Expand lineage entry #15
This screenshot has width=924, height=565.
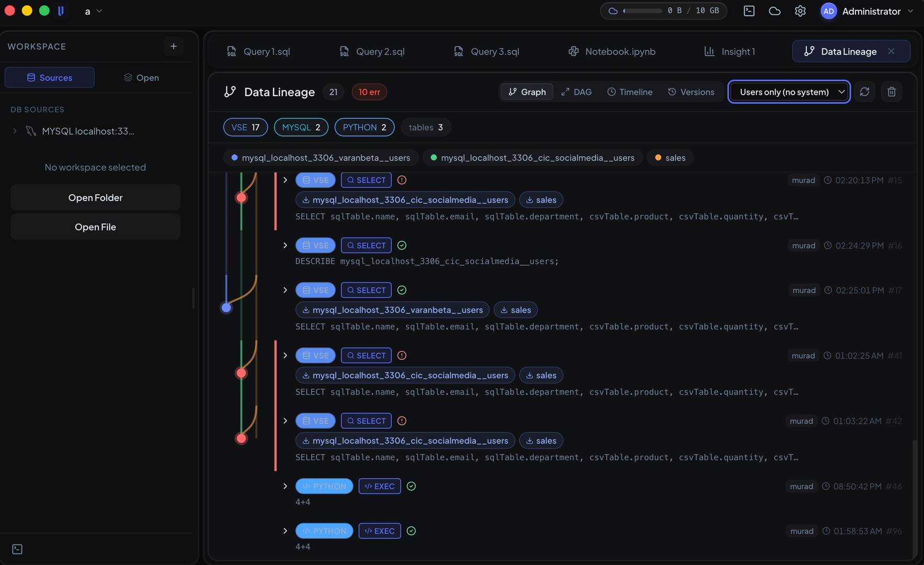[285, 180]
